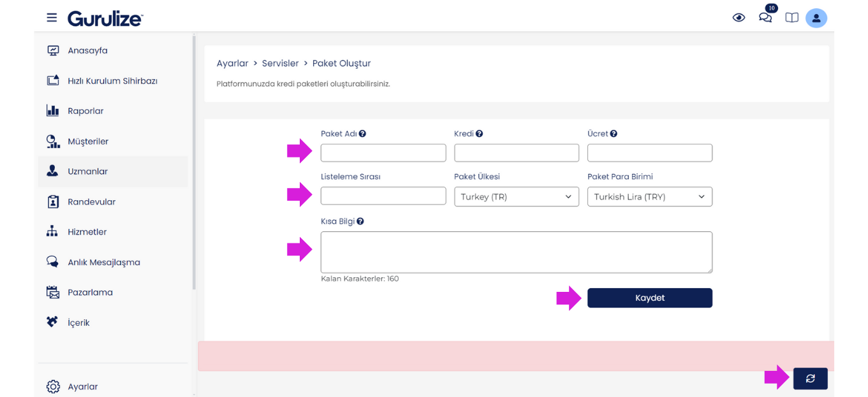
Task: Click the Kaydet button
Action: coord(650,298)
